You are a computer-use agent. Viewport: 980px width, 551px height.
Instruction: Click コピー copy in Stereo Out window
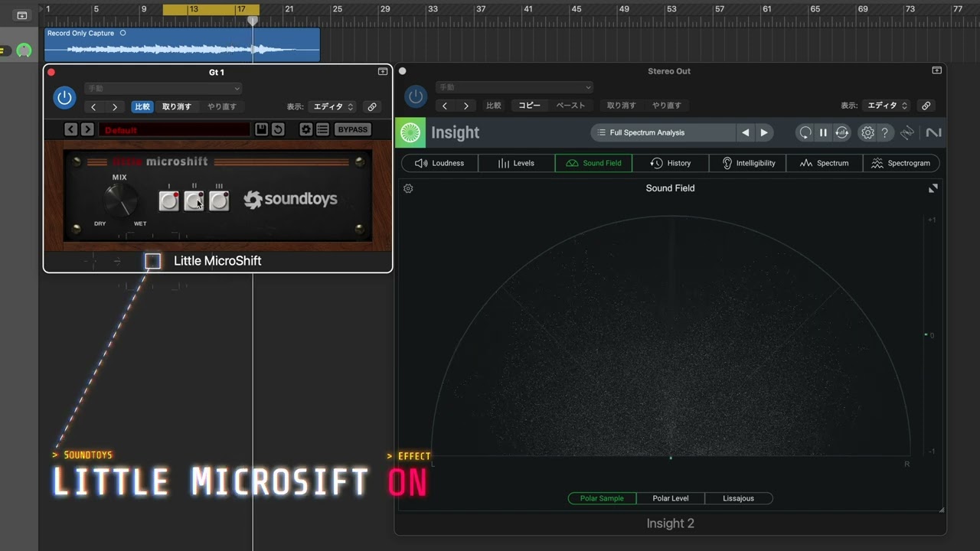click(529, 106)
